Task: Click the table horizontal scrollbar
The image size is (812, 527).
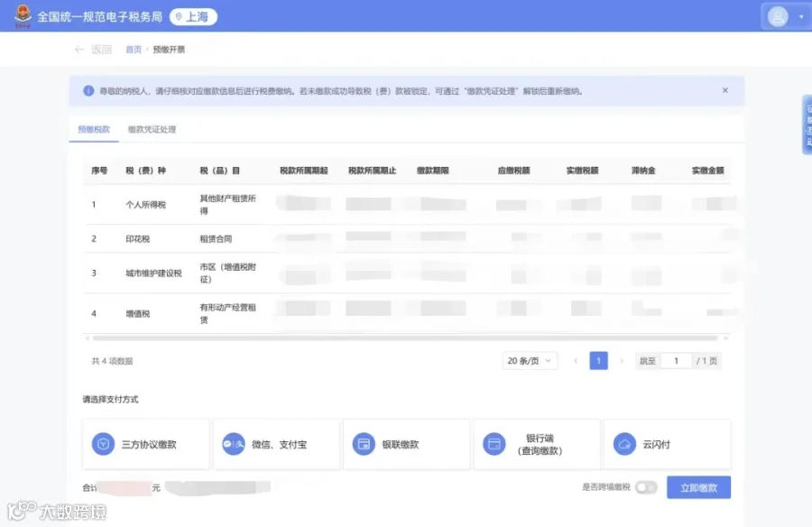Action: click(x=405, y=337)
